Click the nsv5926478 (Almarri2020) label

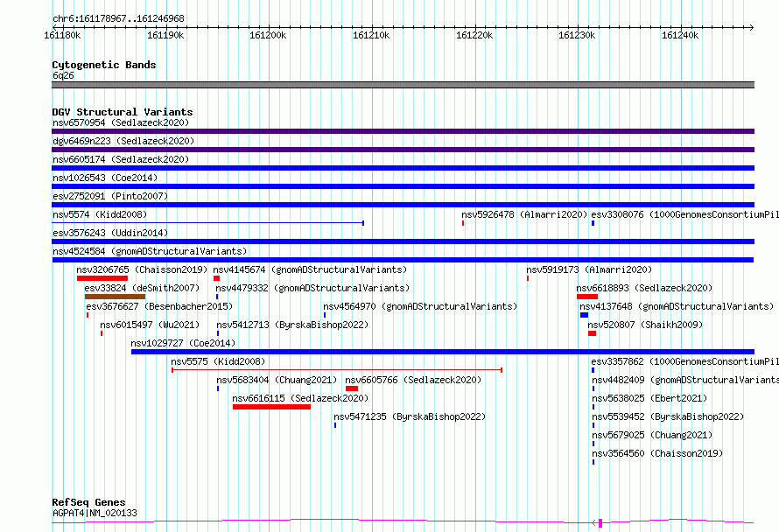coord(524,214)
